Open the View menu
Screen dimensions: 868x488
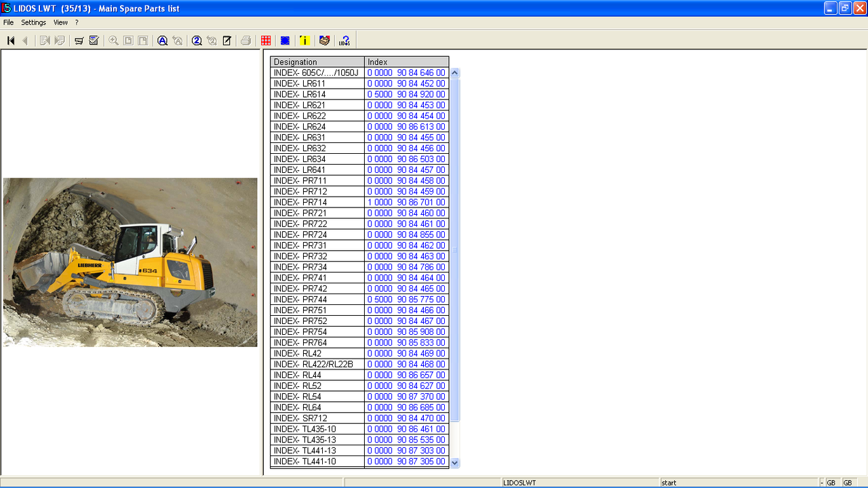pyautogui.click(x=60, y=22)
